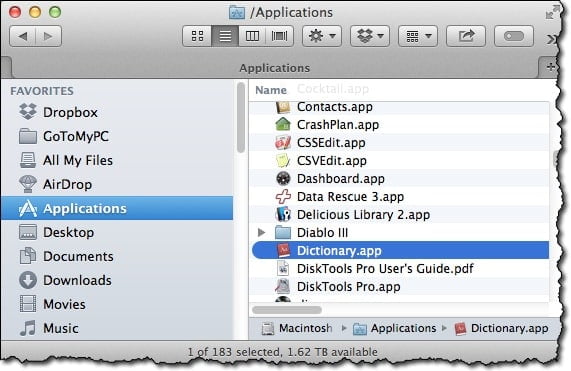Screen dimensions: 571x371
Task: Expand the Diablo III folder triangle
Action: [x=261, y=232]
